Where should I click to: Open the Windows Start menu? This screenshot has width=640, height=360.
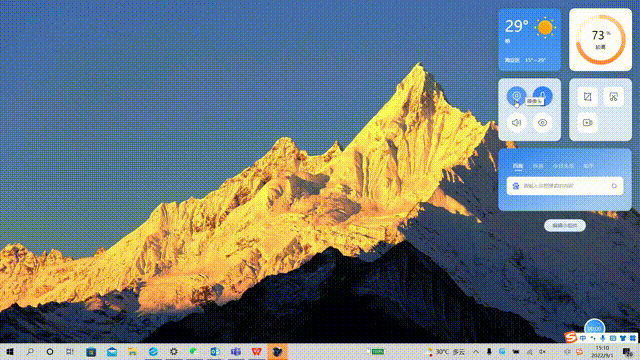click(10, 351)
